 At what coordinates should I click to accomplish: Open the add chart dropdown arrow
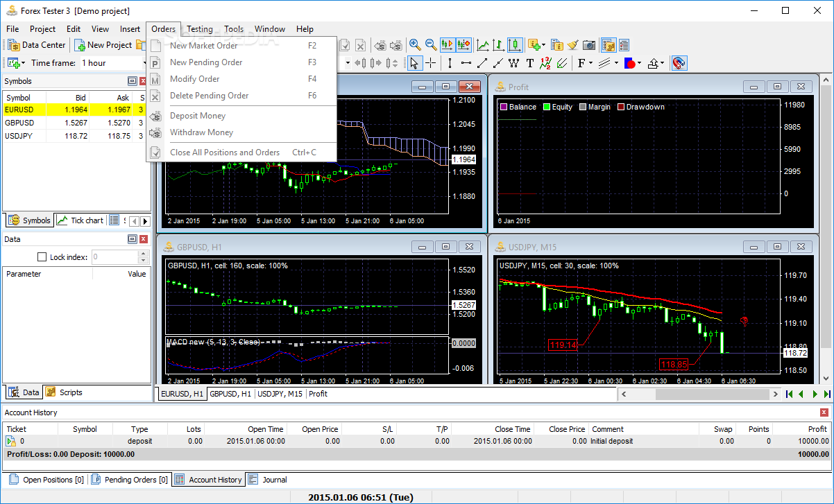tap(24, 63)
